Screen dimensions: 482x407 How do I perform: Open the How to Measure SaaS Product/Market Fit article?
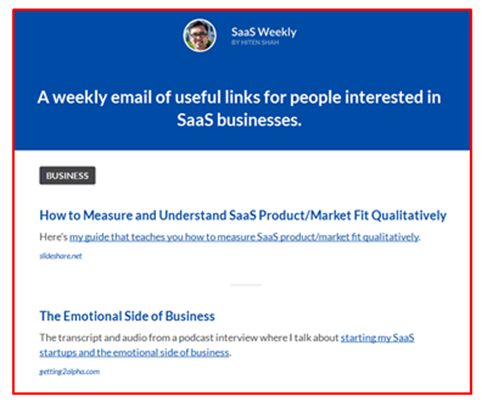[x=243, y=215]
